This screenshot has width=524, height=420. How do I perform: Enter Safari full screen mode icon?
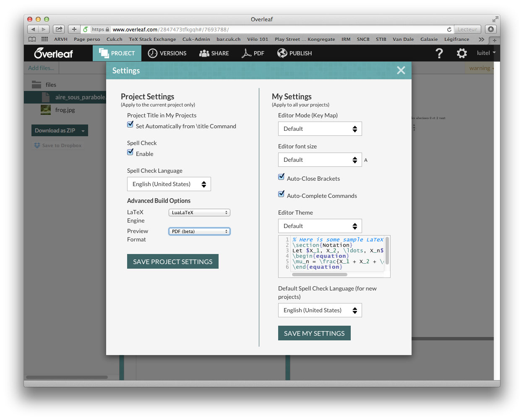tap(495, 19)
